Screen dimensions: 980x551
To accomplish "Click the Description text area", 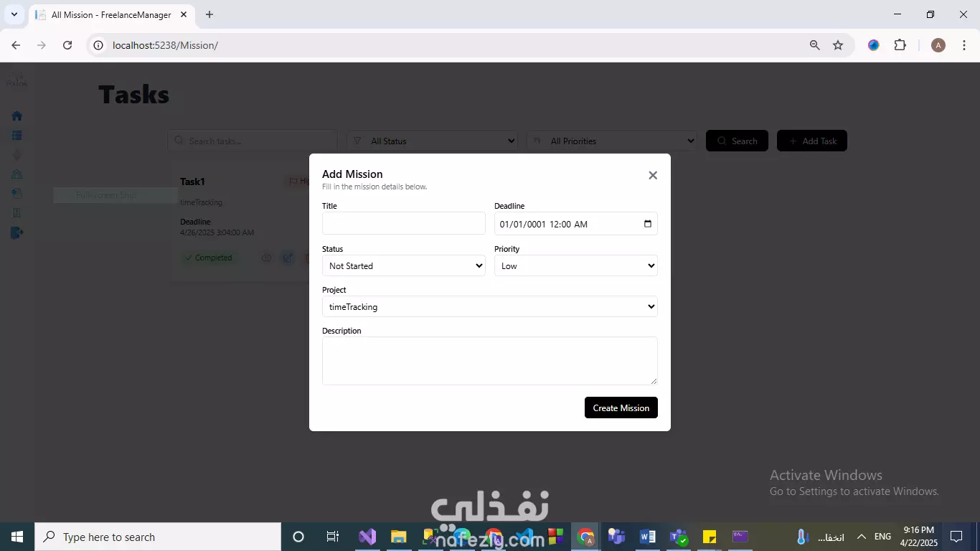I will click(490, 361).
